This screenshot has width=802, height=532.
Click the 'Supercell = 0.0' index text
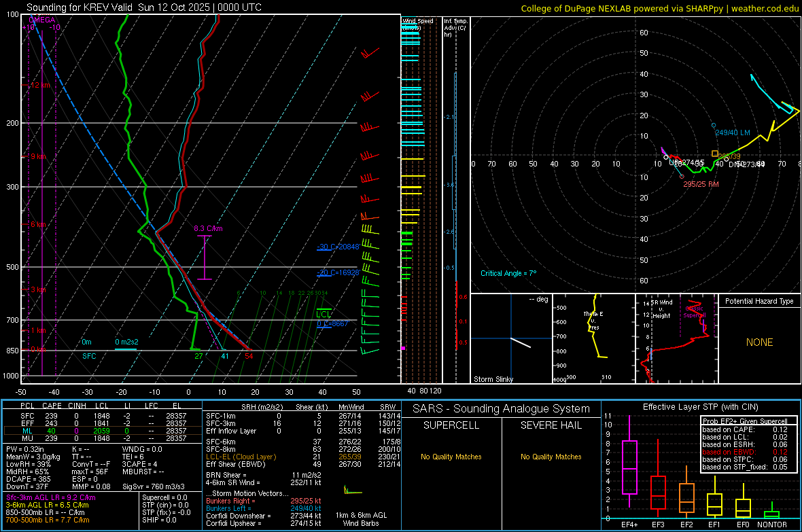point(164,497)
